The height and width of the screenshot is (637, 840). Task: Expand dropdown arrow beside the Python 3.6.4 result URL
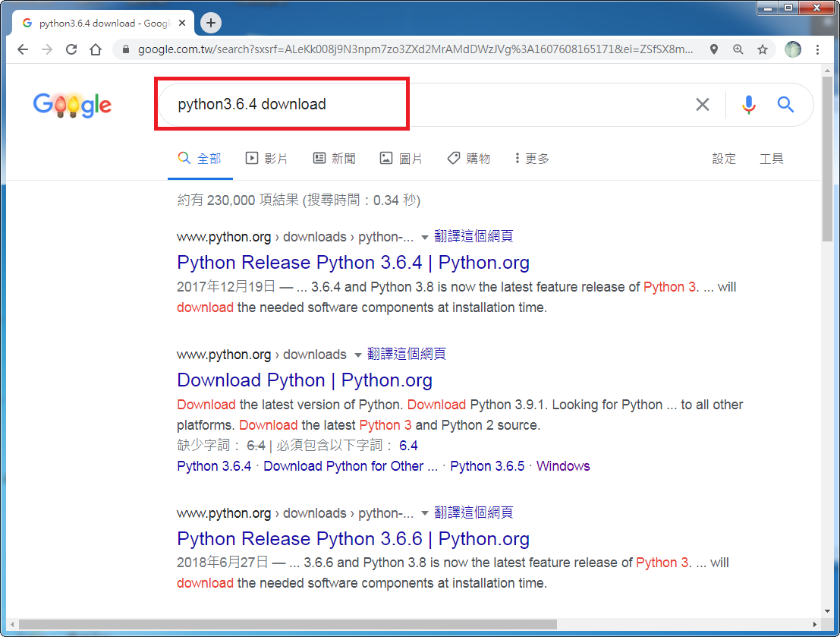[x=424, y=237]
